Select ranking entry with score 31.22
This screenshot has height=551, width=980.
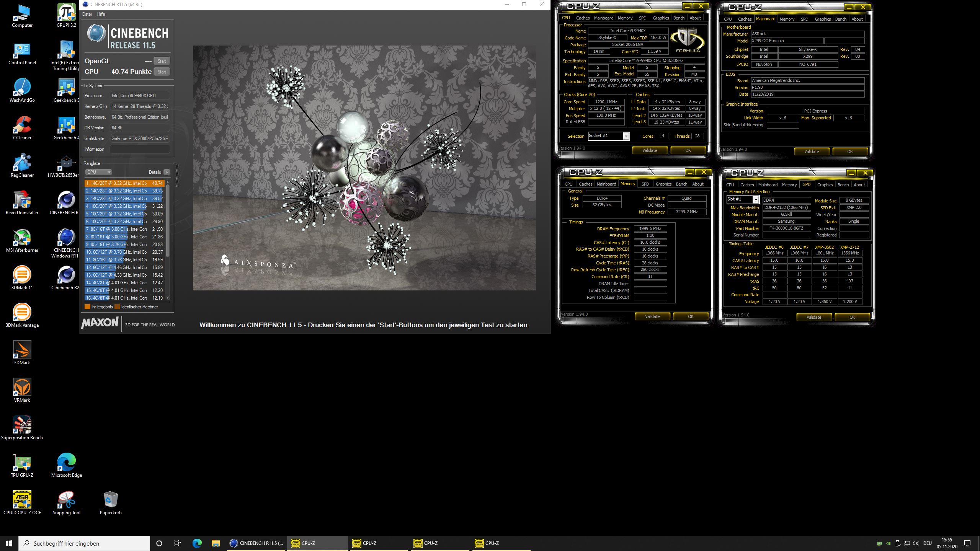click(125, 206)
